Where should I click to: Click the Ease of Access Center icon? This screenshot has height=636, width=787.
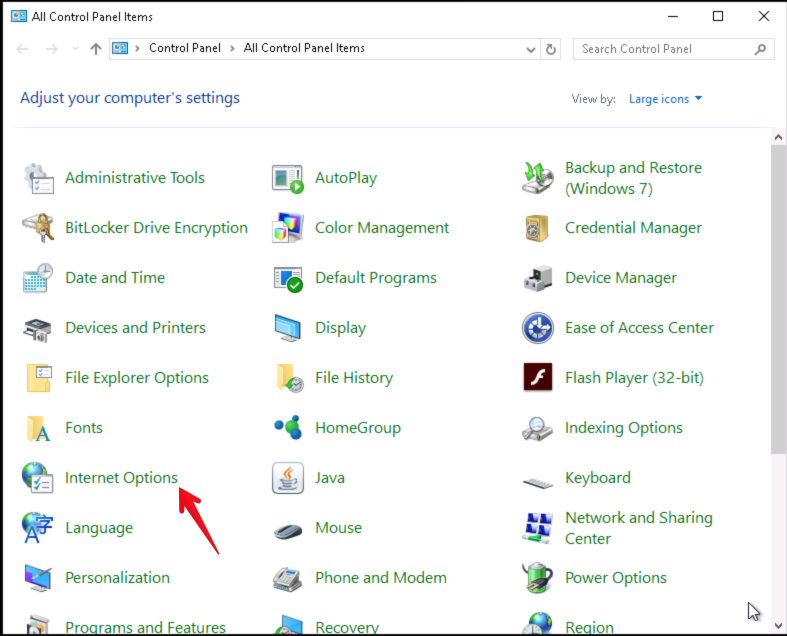coord(538,328)
